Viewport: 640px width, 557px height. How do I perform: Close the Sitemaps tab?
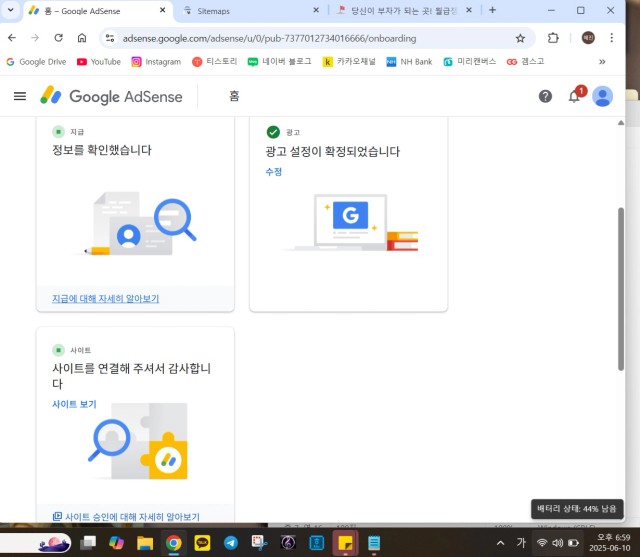pos(316,10)
